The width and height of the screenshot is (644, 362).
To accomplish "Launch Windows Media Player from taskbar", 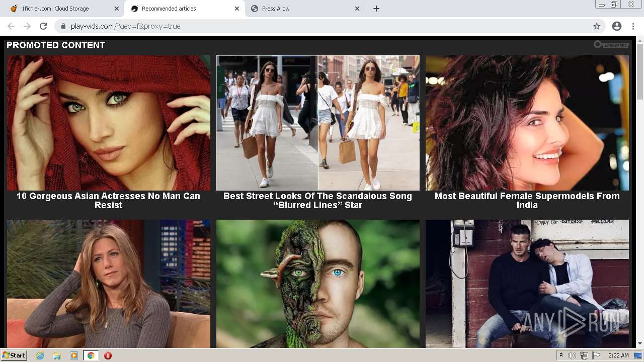I will point(74,355).
